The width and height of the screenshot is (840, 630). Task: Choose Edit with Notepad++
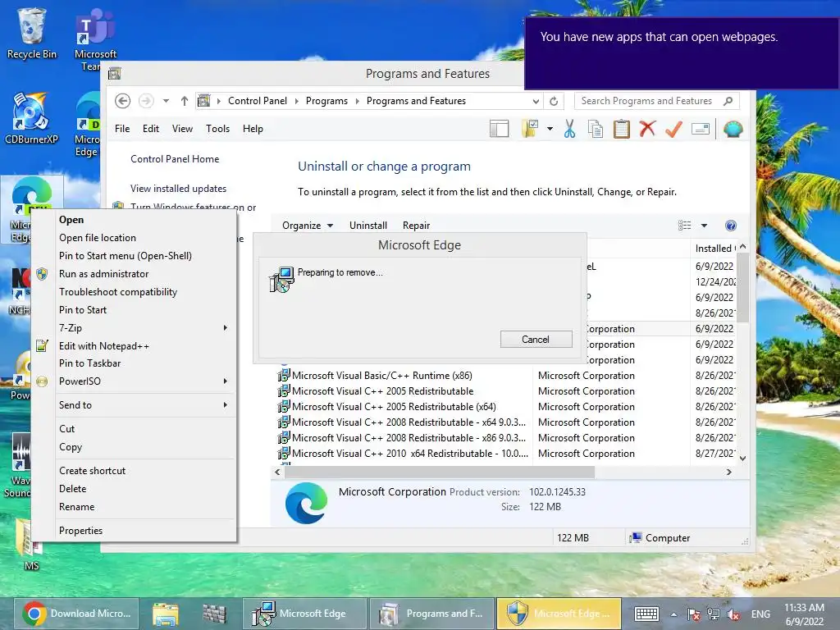click(x=134, y=346)
